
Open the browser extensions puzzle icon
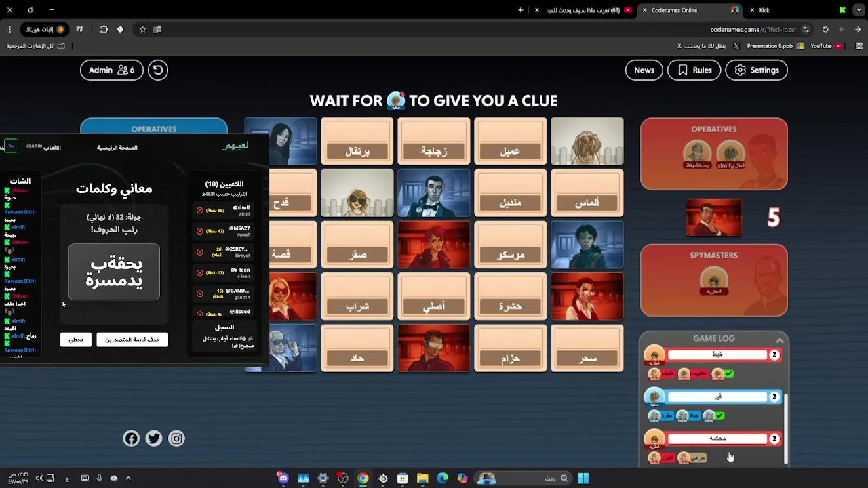pos(104,29)
